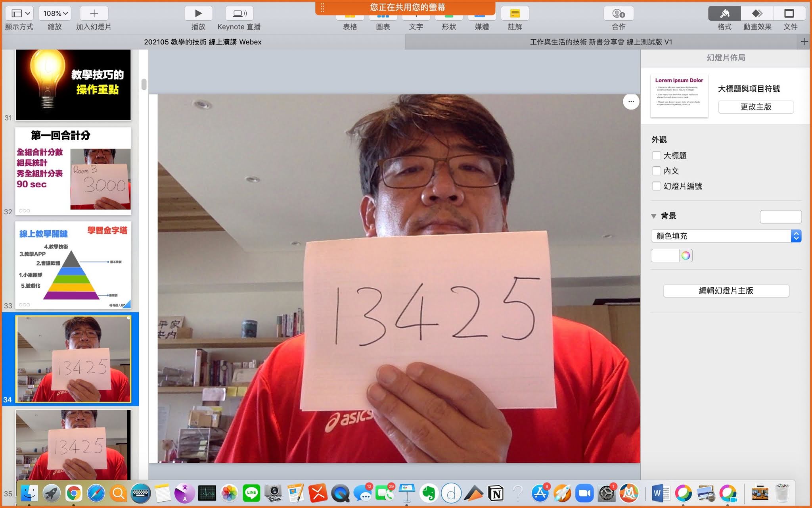The image size is (812, 508).
Task: Open the Format paintbrush inspector
Action: pos(724,13)
